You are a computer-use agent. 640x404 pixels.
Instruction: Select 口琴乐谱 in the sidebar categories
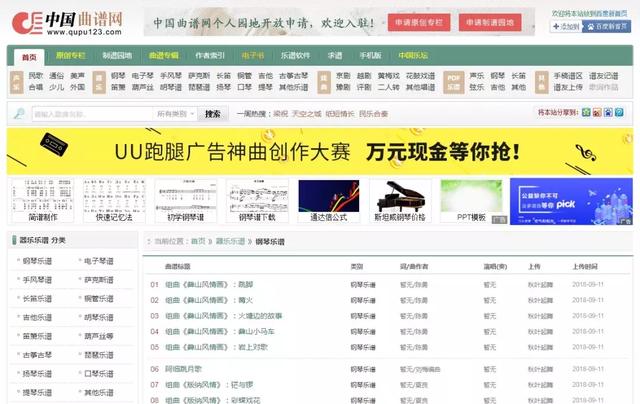[99, 374]
